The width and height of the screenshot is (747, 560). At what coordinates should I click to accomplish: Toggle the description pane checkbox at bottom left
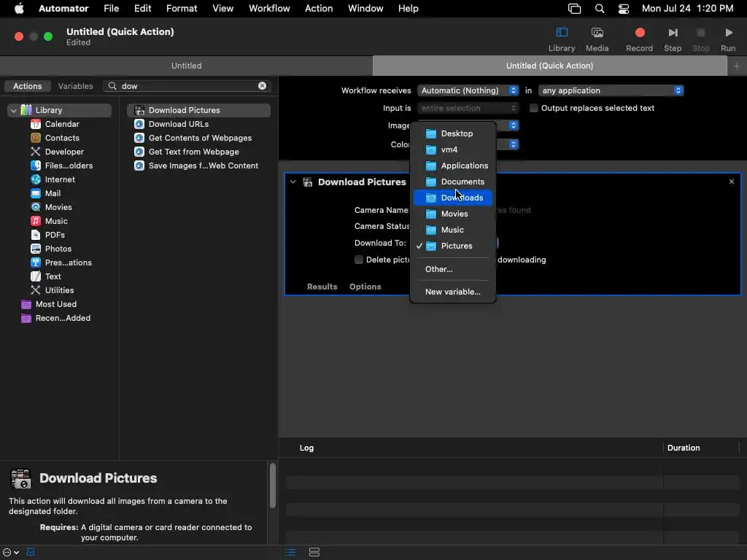tap(31, 552)
